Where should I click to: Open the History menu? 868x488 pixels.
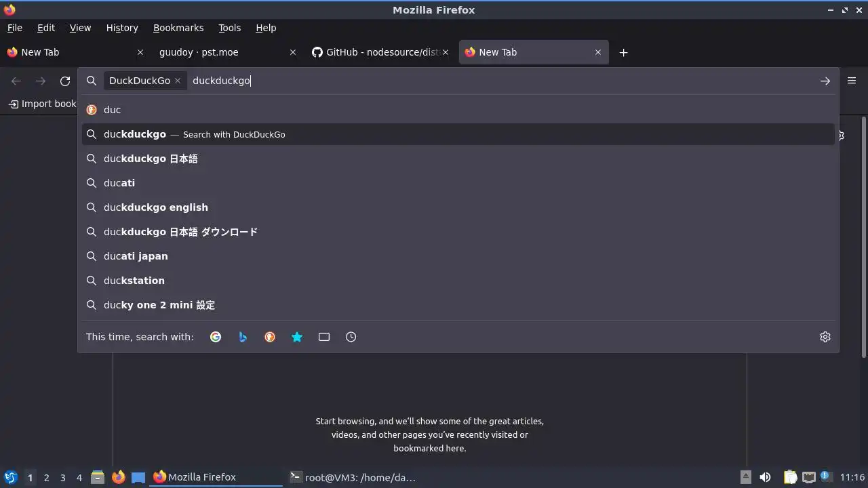coord(122,28)
